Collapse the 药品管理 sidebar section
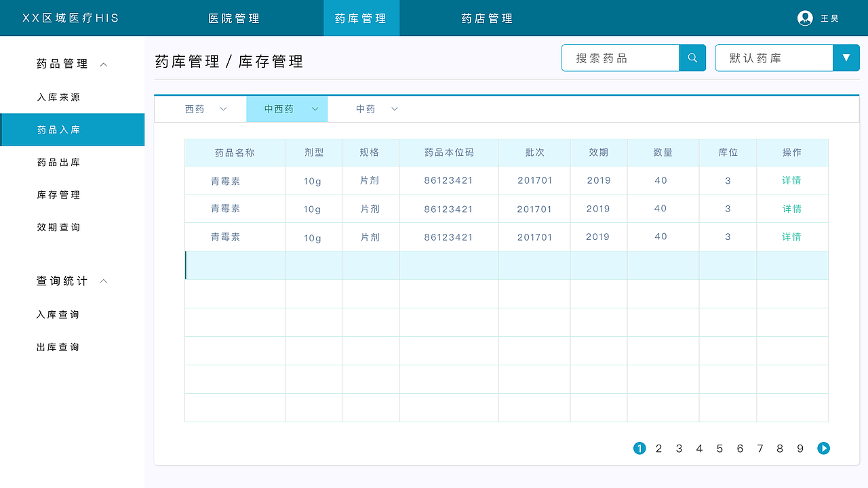868x488 pixels. pos(103,64)
